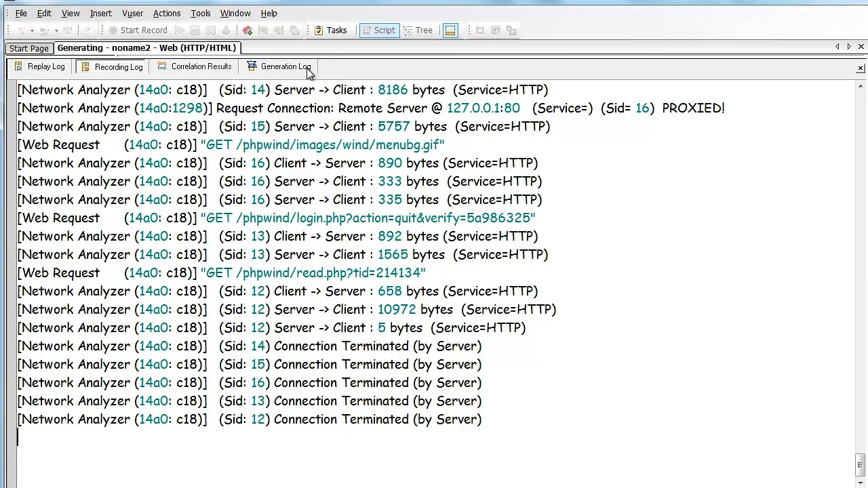The height and width of the screenshot is (488, 868).
Task: Click the middle greyed icon before Tasks
Action: [x=279, y=30]
